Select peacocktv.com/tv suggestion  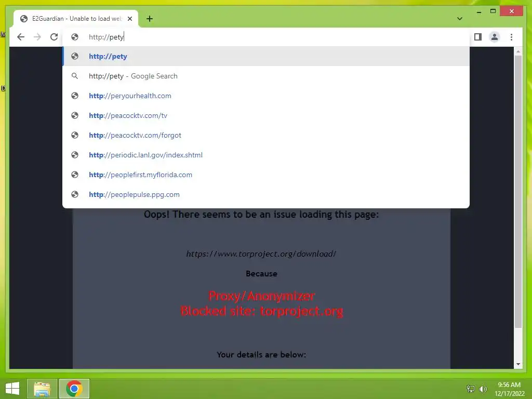coord(266,115)
